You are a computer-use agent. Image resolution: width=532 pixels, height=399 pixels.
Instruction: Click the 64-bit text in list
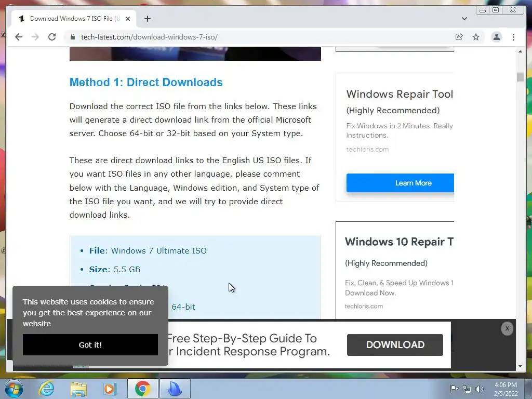[183, 307]
